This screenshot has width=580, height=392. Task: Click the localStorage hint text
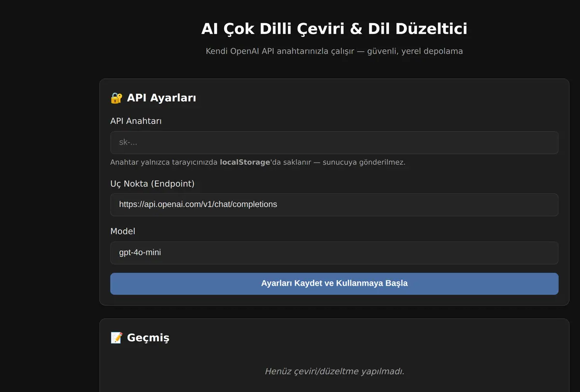[258, 162]
